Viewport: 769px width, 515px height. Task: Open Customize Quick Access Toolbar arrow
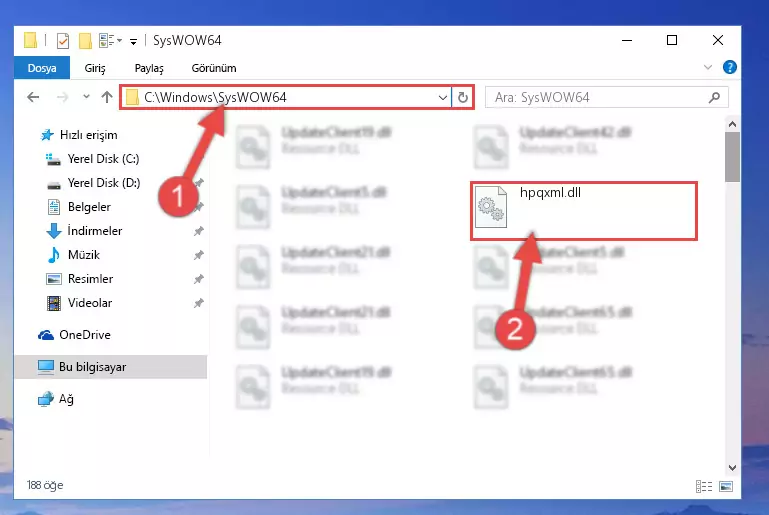tap(133, 41)
